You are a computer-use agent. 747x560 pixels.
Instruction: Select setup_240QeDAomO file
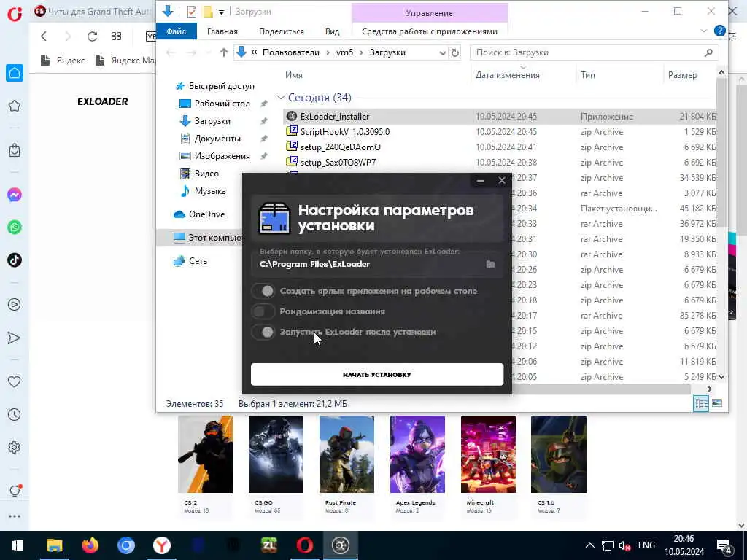tap(340, 147)
